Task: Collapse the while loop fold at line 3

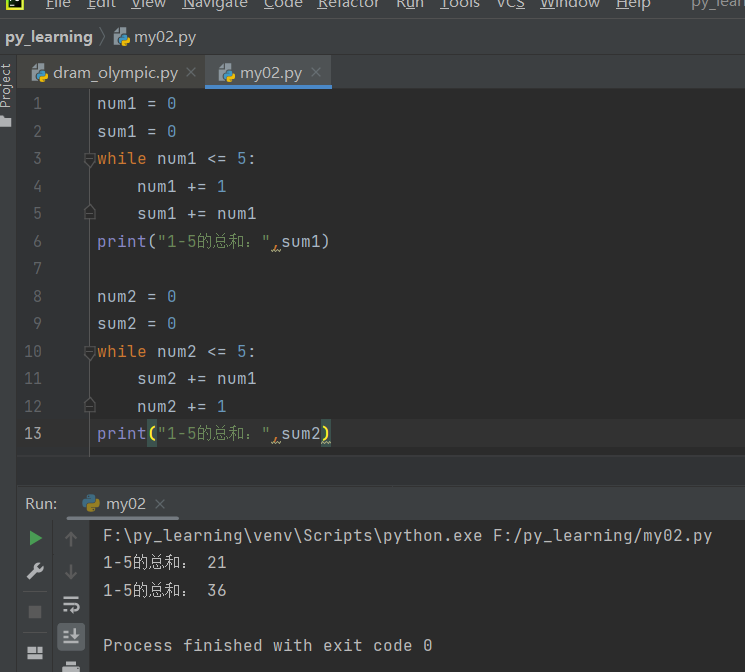Action: pos(89,159)
